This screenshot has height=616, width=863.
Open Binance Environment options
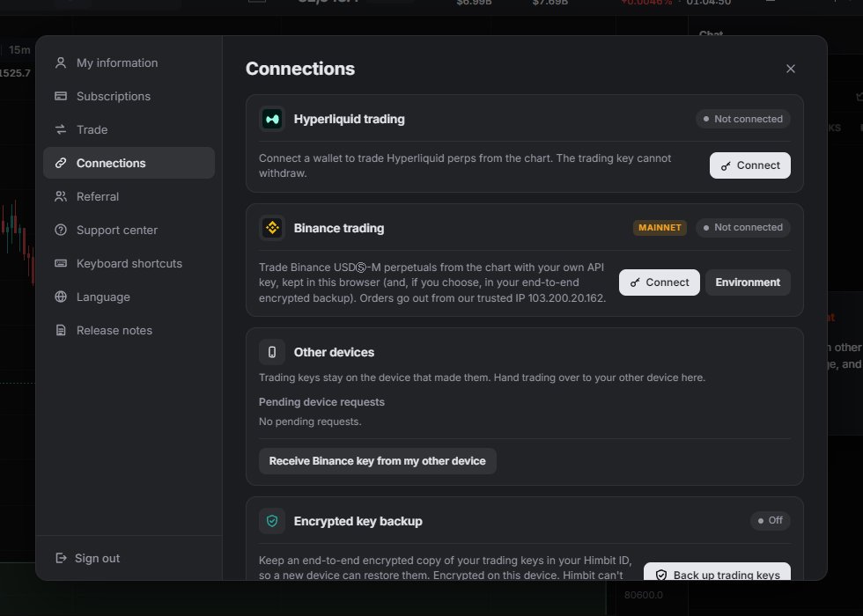[x=748, y=282]
